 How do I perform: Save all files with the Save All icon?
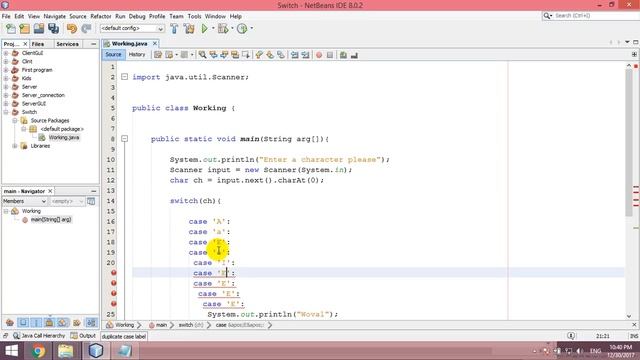[x=53, y=29]
